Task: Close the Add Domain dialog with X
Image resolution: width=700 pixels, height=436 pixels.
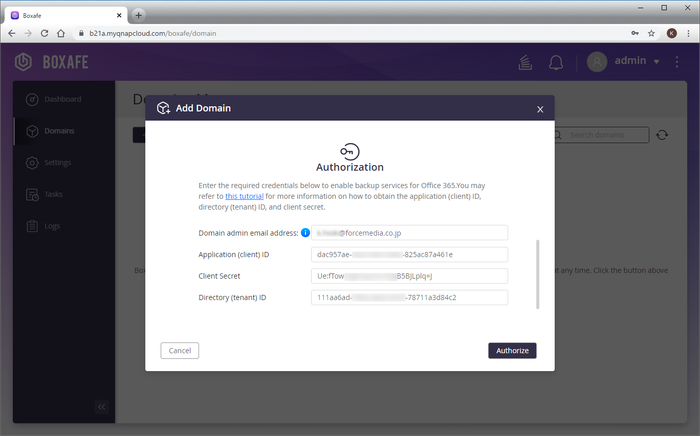Action: point(540,109)
